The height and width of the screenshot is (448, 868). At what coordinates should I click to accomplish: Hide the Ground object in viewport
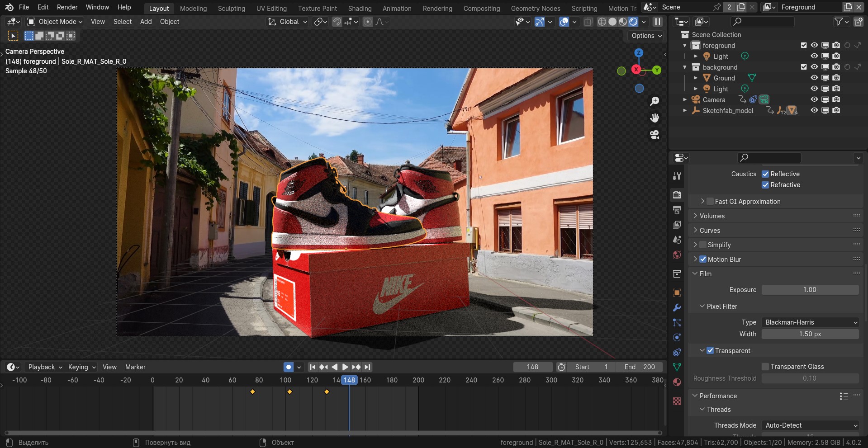tap(814, 78)
